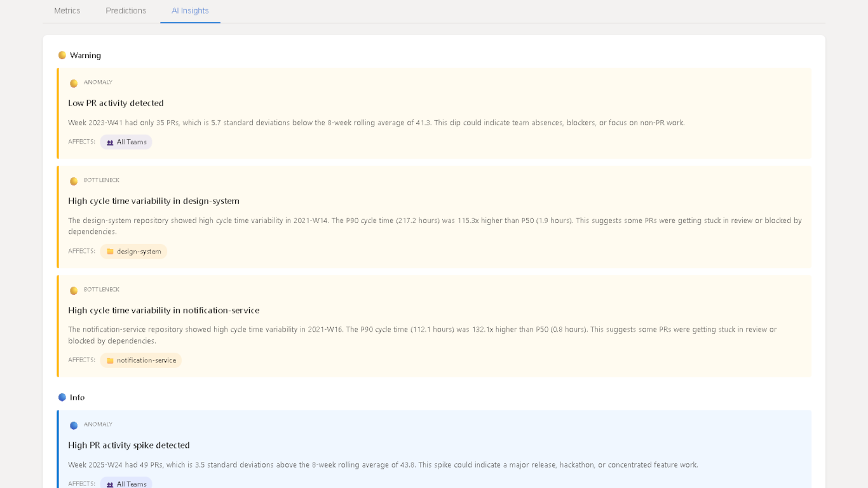Click the ANOMALY label on PR activity spike card
Viewport: 868px width, 488px height.
click(98, 424)
